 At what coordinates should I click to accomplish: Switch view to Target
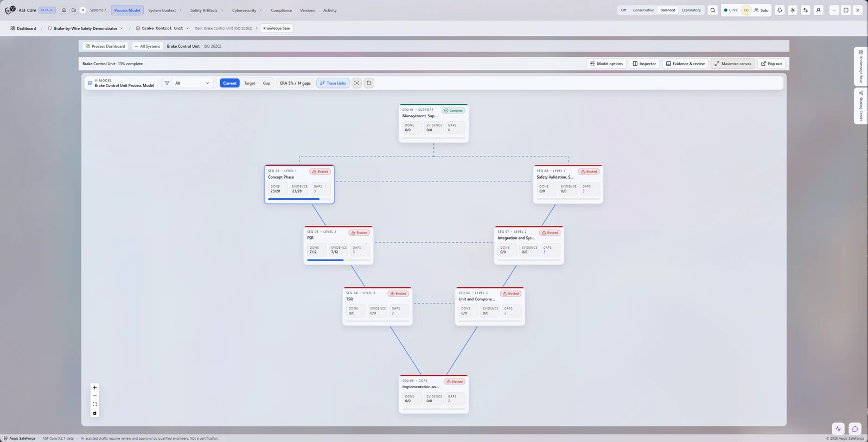pos(250,83)
